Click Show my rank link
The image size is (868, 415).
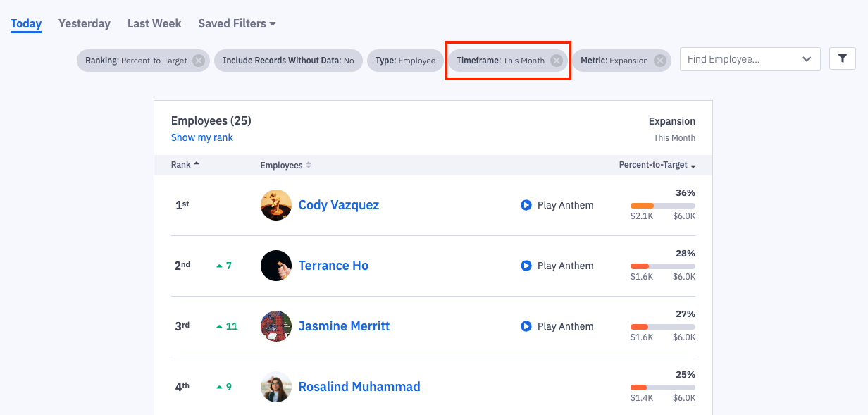tap(202, 137)
